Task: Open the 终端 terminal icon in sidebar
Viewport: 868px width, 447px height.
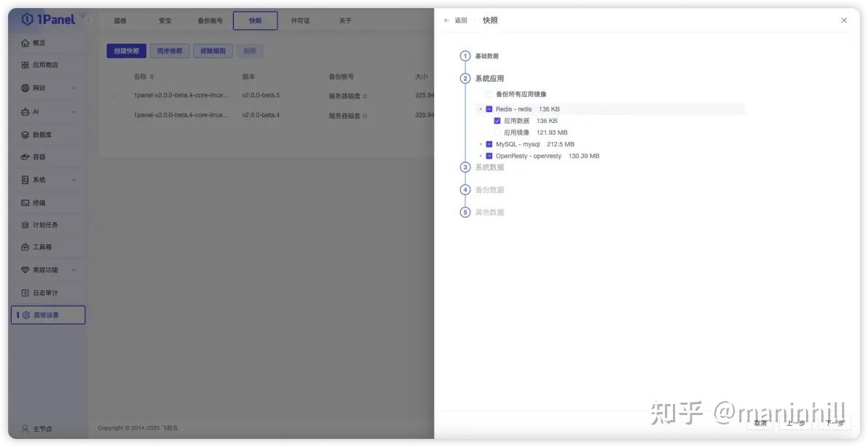Action: (25, 203)
